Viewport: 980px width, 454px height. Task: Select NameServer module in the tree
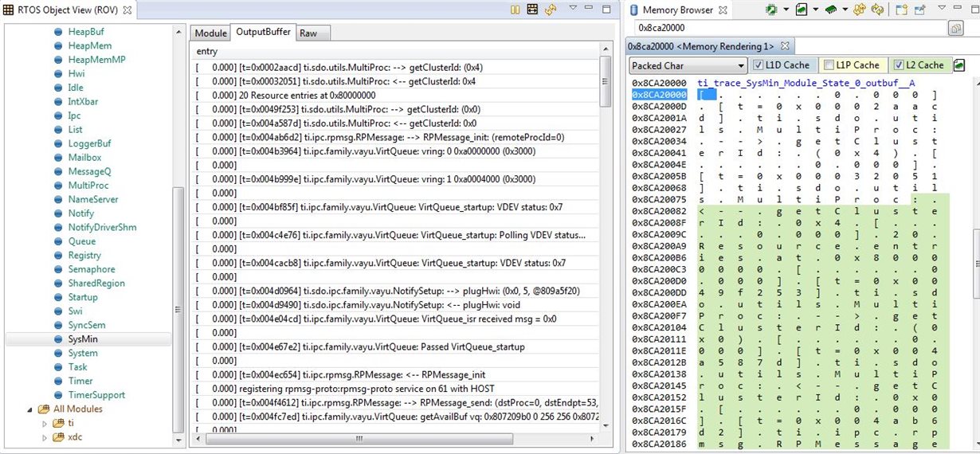click(x=93, y=199)
